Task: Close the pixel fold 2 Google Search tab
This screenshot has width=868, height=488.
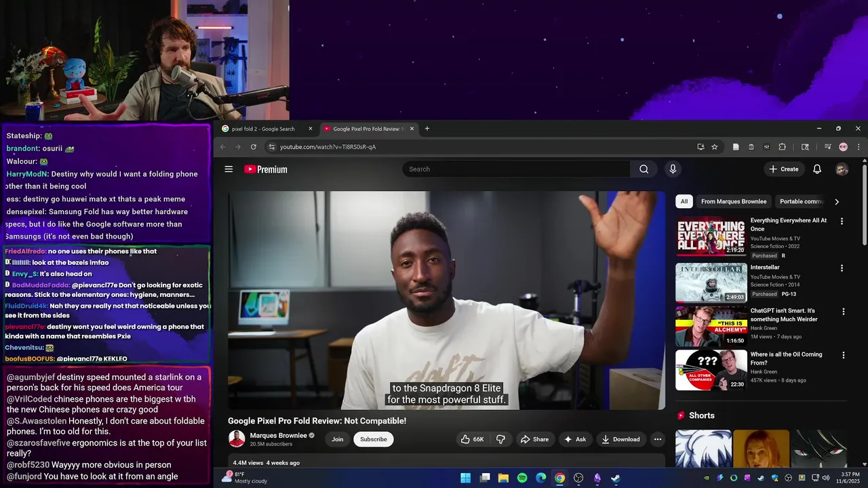Action: click(311, 129)
